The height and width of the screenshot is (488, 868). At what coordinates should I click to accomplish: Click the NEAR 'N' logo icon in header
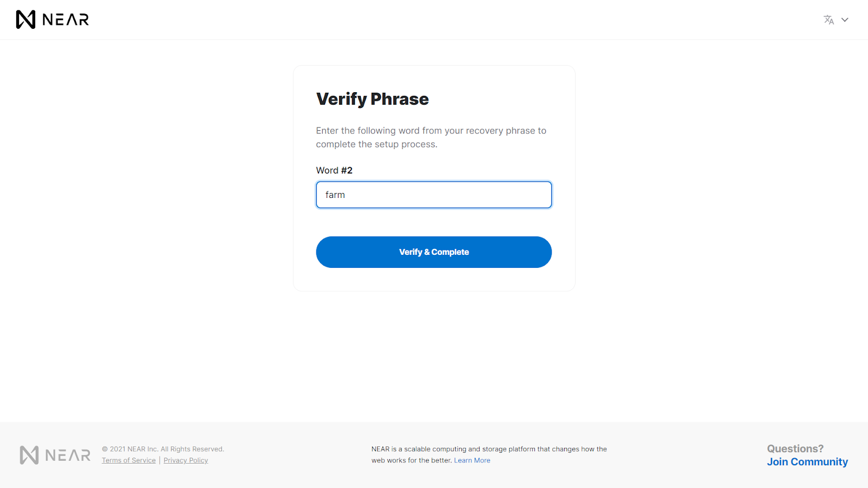(x=25, y=20)
